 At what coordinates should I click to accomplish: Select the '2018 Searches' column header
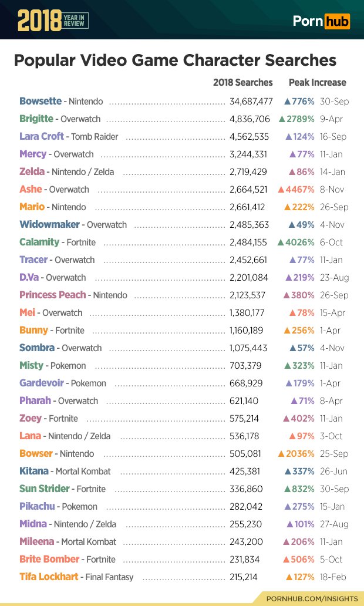pos(242,82)
